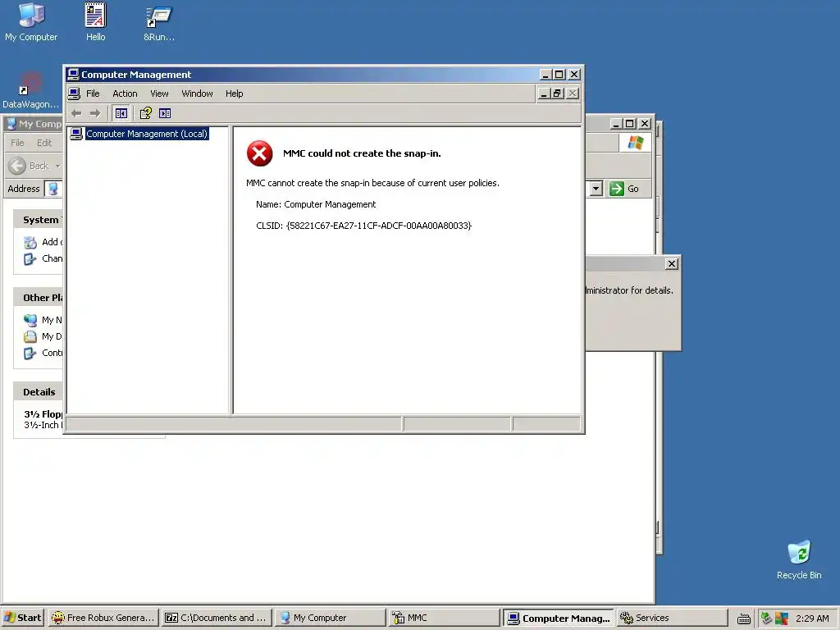
Task: Switch to C:\Documents and ... taskbar item
Action: point(217,618)
